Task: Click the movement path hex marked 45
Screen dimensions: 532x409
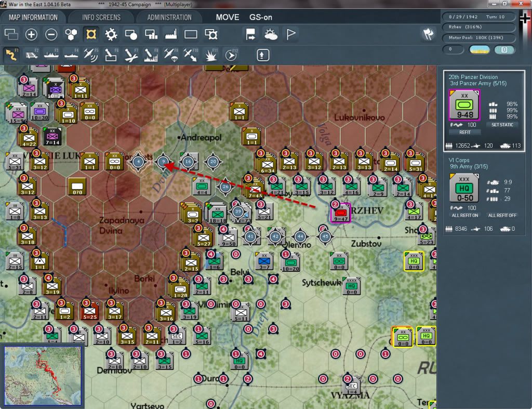Action: [x=325, y=236]
